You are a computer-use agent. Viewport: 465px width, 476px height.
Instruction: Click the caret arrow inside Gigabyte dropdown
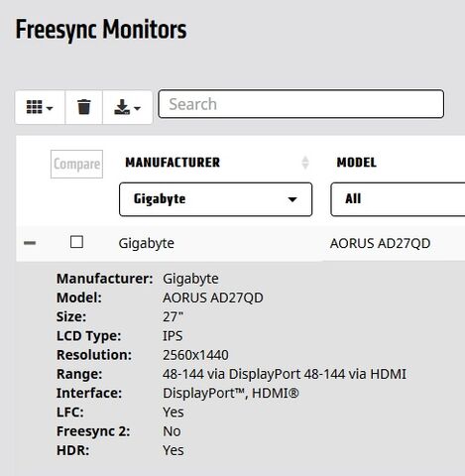[292, 199]
